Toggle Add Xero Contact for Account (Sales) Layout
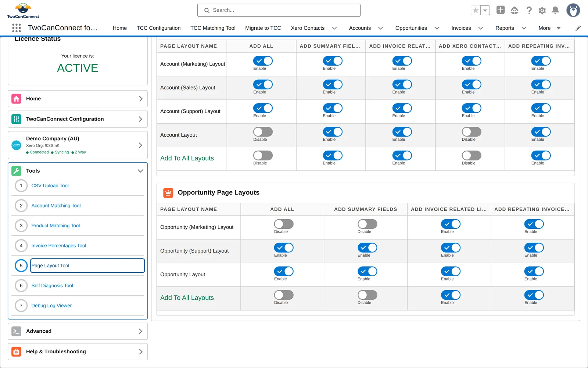The height and width of the screenshot is (368, 588). coord(472,84)
